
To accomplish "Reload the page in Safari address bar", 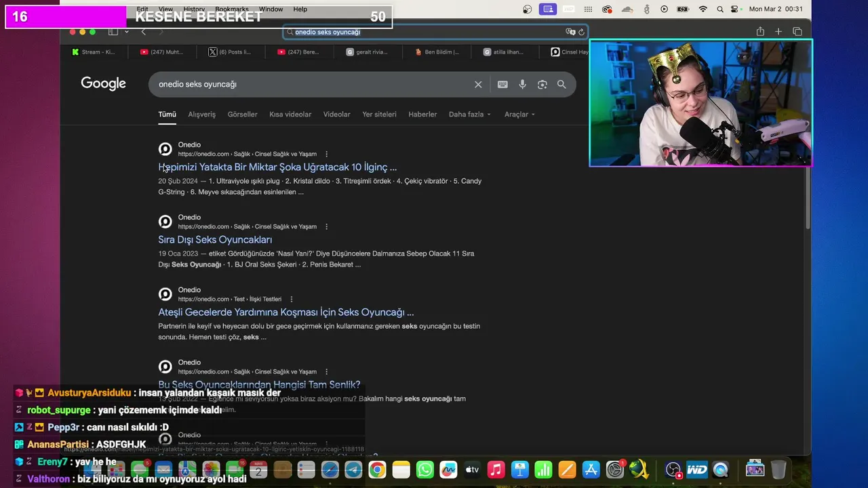I will tap(581, 32).
